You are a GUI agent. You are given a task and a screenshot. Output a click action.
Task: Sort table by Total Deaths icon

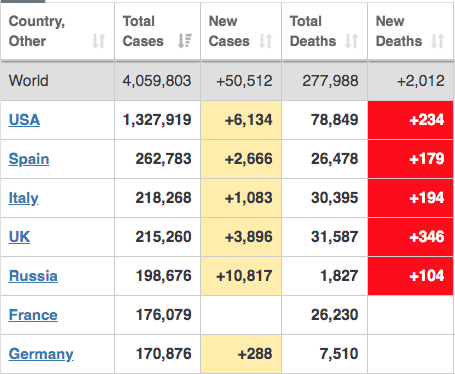[x=352, y=41]
